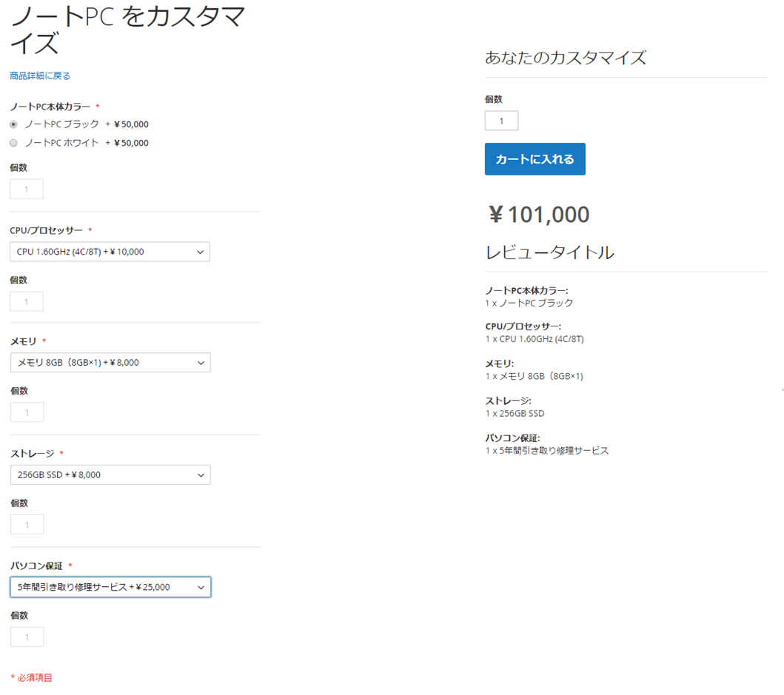The image size is (784, 695).
Task: Click the あなたのカスタマイズ heading
Action: coord(566,58)
